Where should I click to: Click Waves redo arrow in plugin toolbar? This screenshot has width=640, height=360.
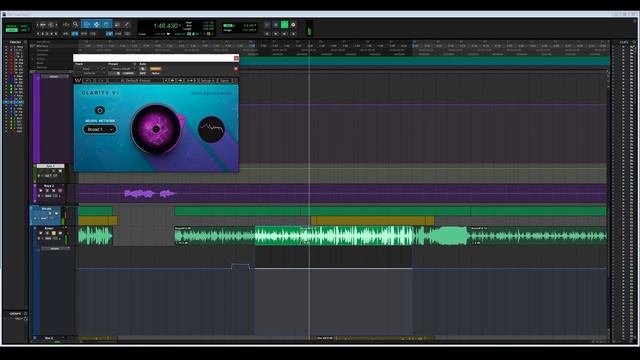[101, 80]
